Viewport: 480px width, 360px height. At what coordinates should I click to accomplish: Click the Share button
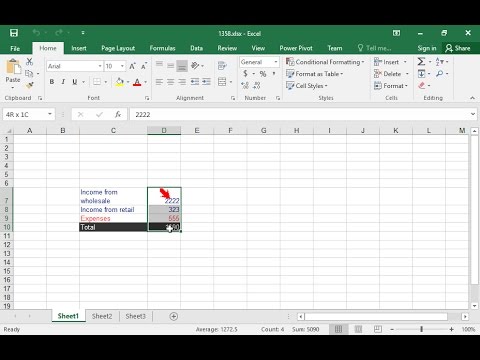point(458,48)
